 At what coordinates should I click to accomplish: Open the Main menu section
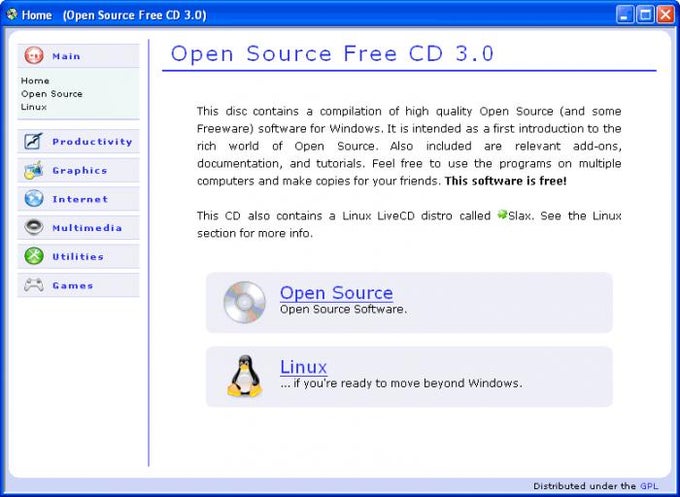coord(78,56)
